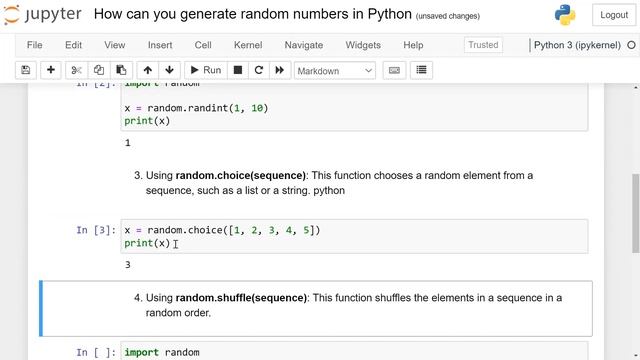640x360 pixels.
Task: Run the selected cell
Action: click(206, 70)
